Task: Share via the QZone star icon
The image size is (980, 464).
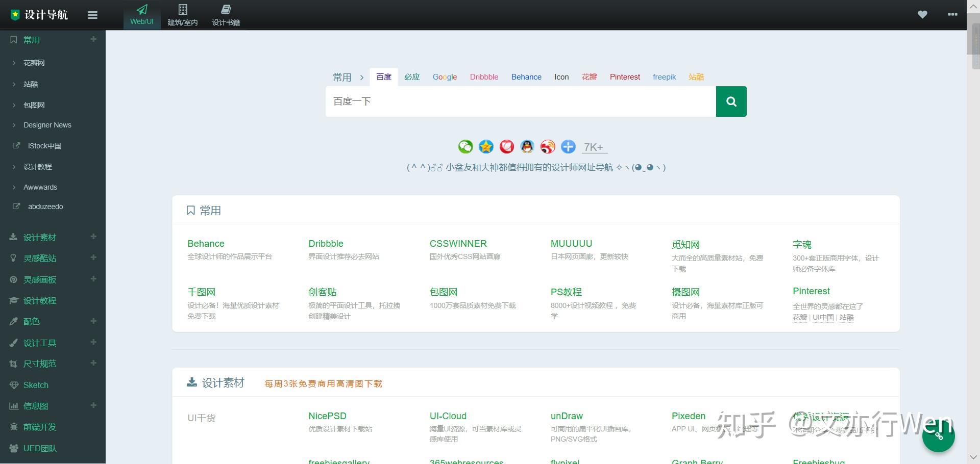Action: tap(486, 147)
